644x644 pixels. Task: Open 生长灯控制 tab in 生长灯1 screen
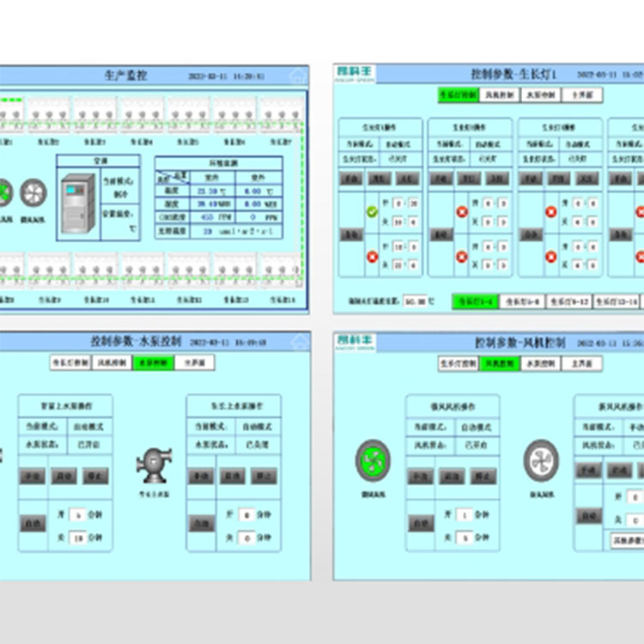point(459,94)
